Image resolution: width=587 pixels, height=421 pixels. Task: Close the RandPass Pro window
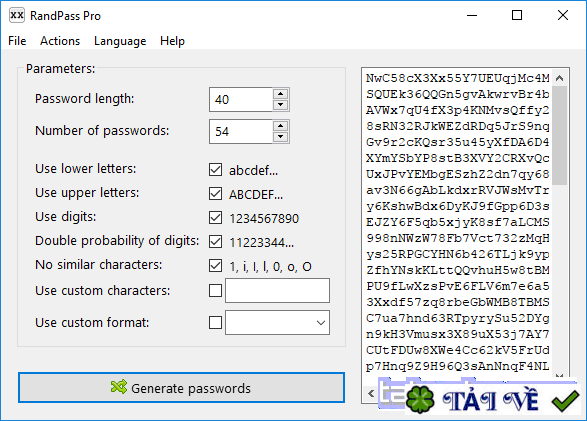[563, 15]
